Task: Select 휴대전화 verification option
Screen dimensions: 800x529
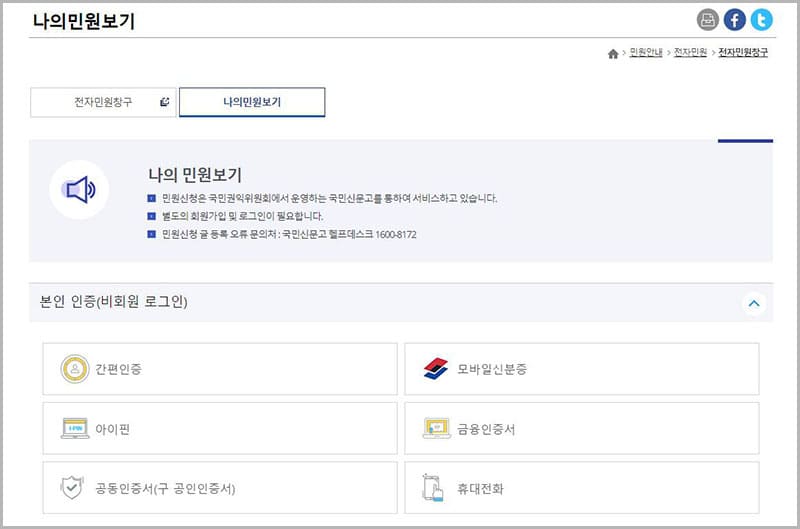Action: (581, 488)
